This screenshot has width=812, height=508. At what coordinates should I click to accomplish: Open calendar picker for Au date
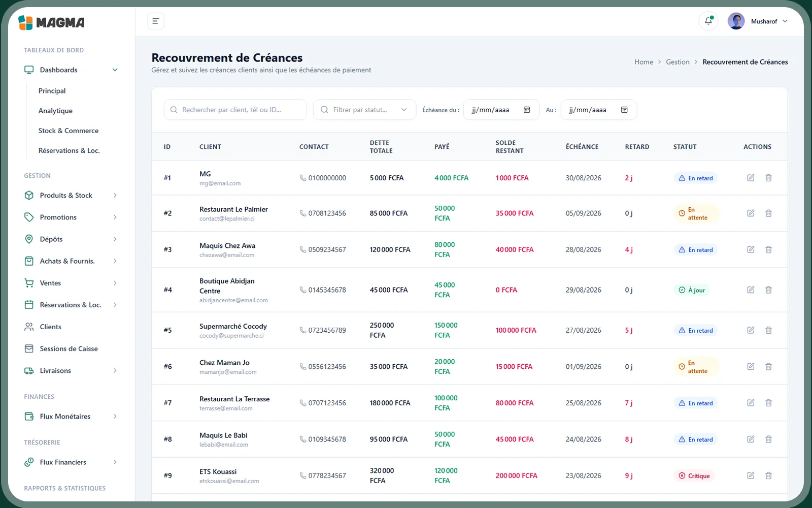[624, 110]
